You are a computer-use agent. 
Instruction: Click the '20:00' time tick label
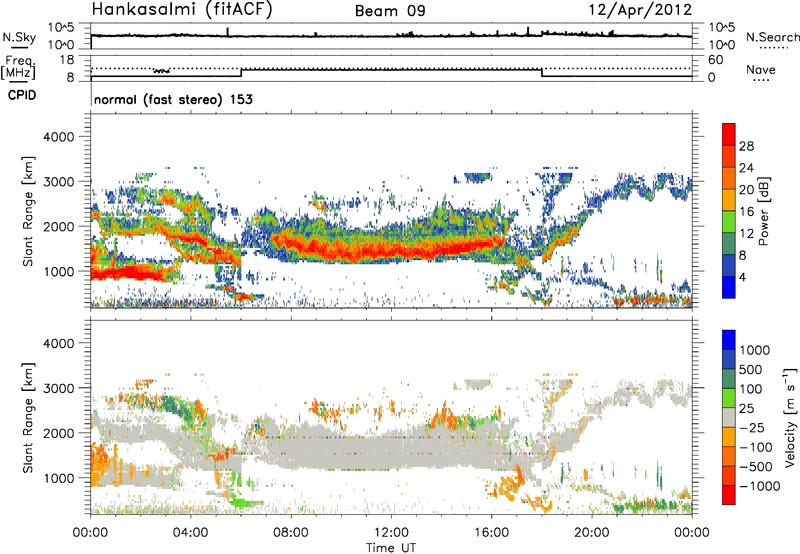tap(591, 533)
